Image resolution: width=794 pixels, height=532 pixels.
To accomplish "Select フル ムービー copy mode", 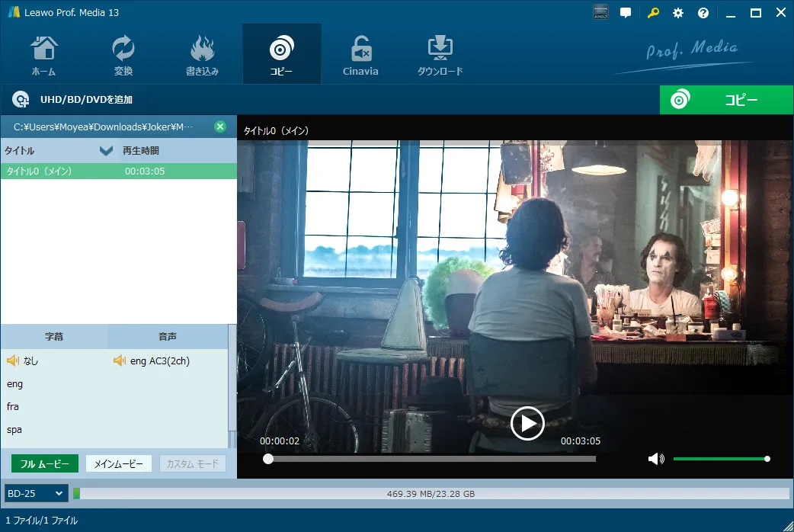I will pyautogui.click(x=45, y=463).
